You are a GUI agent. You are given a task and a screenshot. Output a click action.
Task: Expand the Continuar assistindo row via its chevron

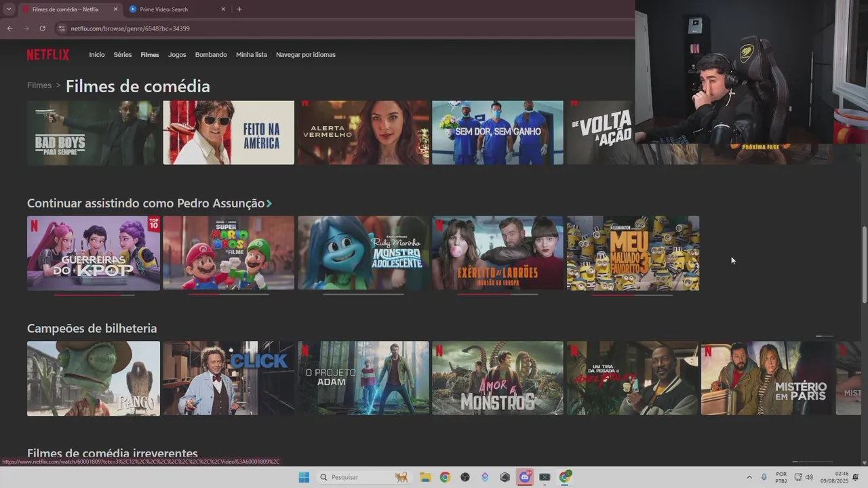(x=269, y=203)
